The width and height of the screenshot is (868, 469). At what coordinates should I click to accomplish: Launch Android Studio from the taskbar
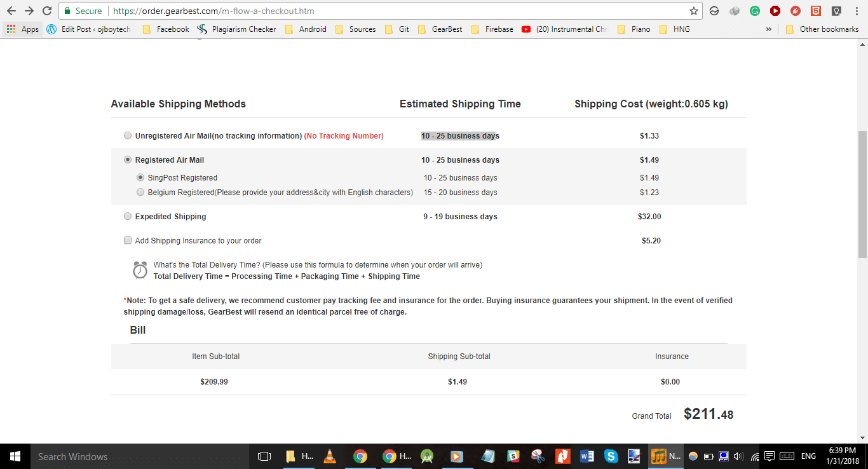tap(427, 456)
